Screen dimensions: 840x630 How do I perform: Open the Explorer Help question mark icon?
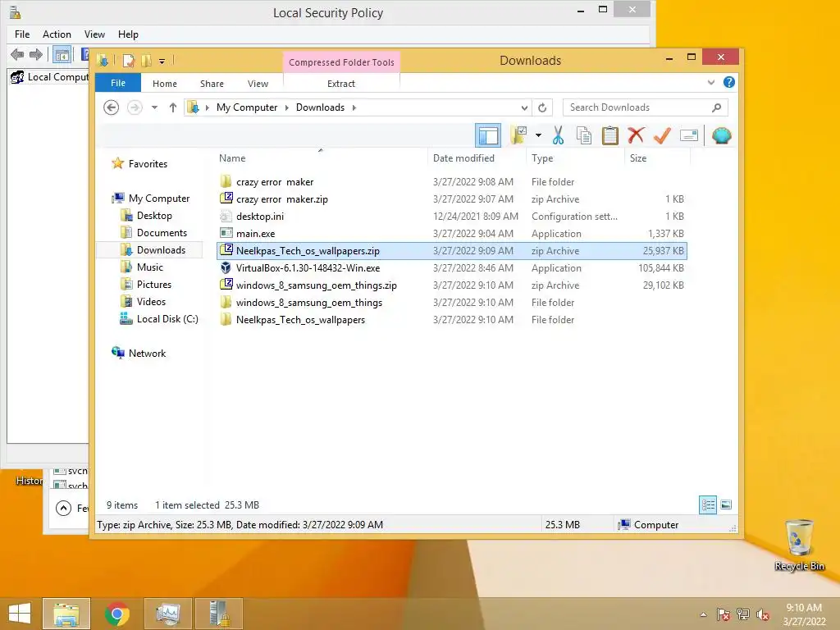click(x=728, y=83)
